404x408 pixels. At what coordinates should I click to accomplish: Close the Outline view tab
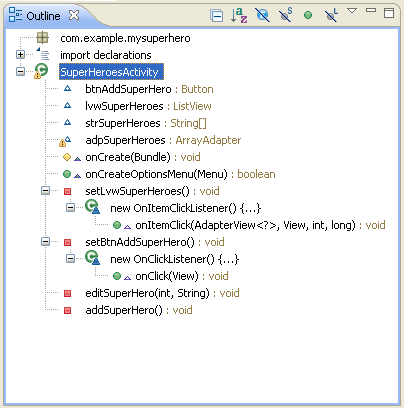[x=74, y=15]
